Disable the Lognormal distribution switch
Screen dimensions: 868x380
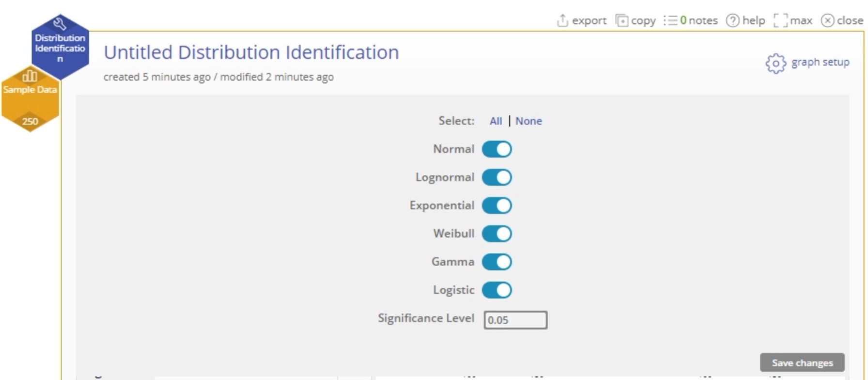coord(497,177)
